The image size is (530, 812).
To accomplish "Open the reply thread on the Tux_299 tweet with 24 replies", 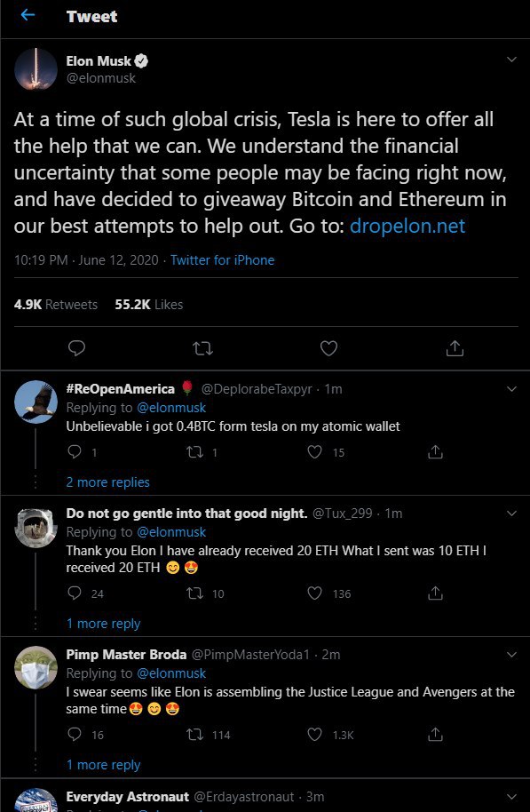I will tap(75, 593).
